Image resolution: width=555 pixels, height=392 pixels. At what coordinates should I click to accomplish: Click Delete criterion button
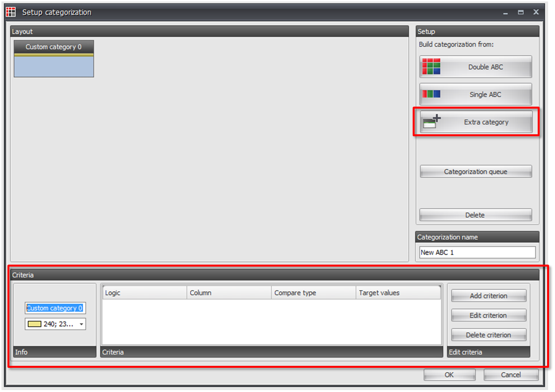click(x=488, y=335)
